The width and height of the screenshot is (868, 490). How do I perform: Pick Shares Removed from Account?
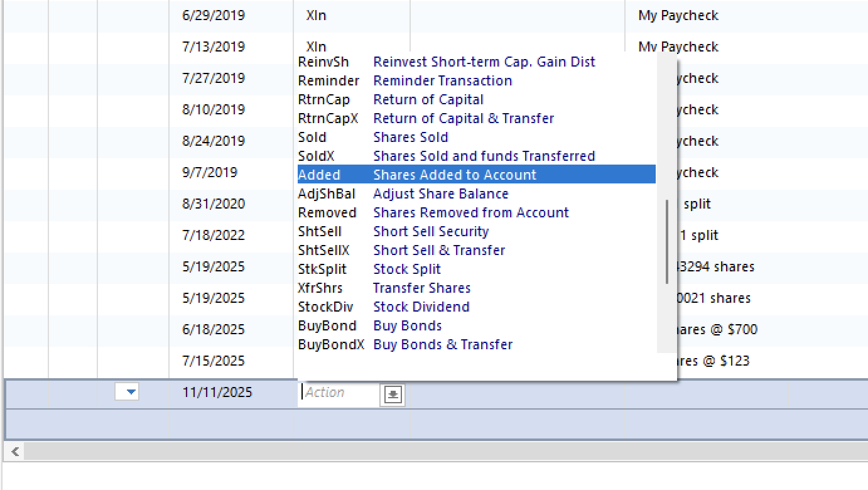[470, 212]
